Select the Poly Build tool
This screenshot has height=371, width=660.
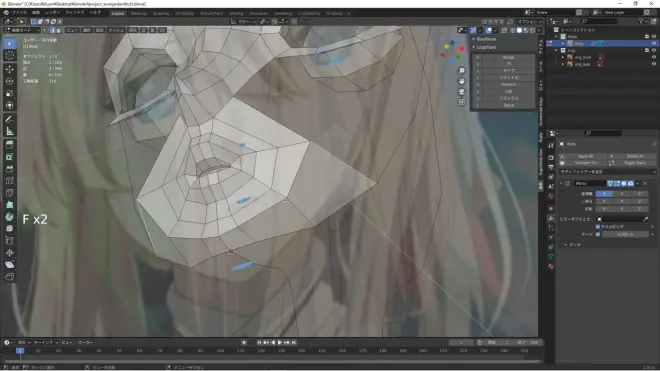coord(10,205)
